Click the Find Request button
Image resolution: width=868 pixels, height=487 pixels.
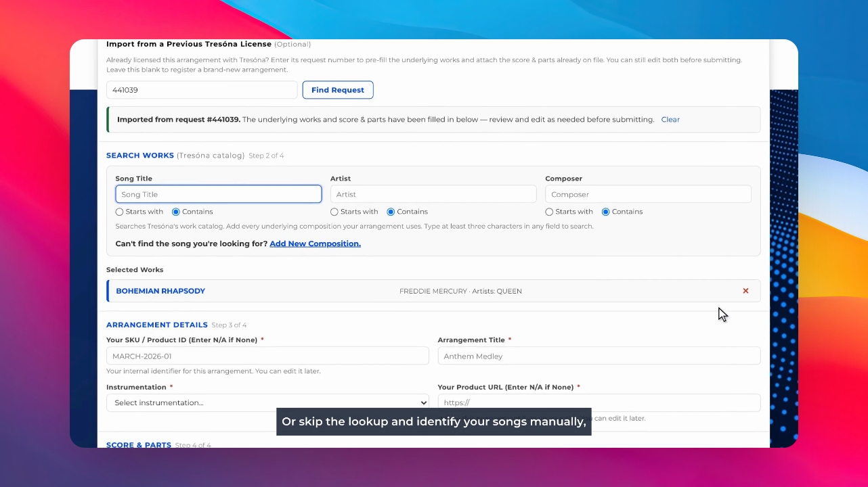click(x=338, y=90)
